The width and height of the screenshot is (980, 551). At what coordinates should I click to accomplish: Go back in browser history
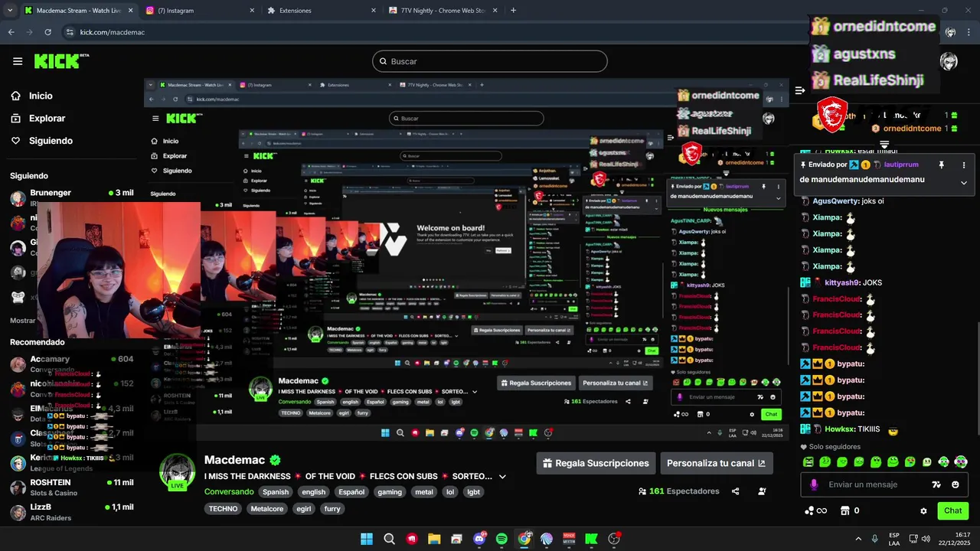[x=11, y=32]
